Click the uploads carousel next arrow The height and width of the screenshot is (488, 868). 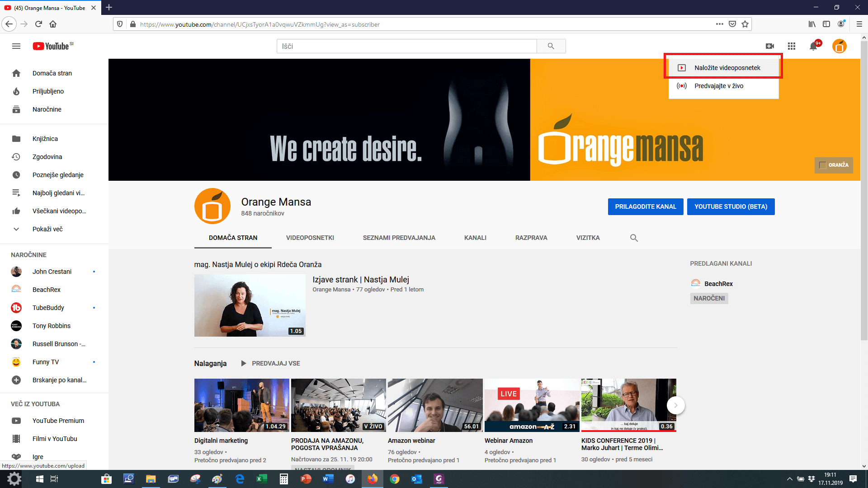click(675, 405)
